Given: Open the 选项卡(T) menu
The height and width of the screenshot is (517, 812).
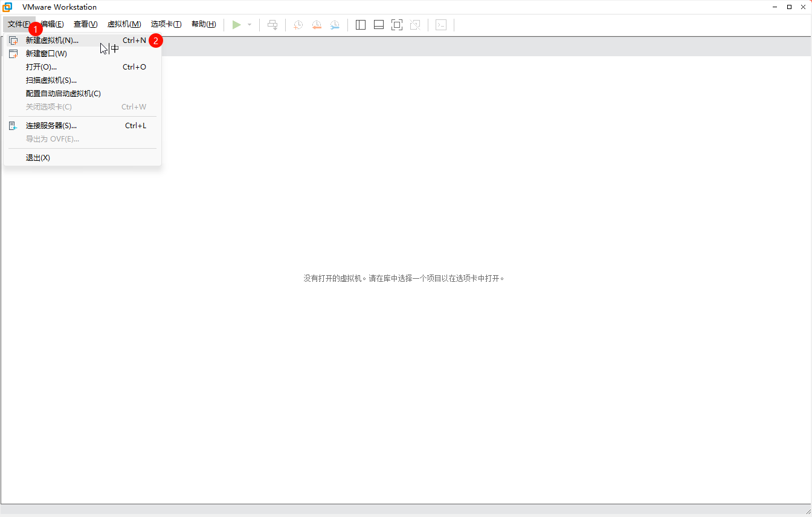Looking at the screenshot, I should click(166, 24).
